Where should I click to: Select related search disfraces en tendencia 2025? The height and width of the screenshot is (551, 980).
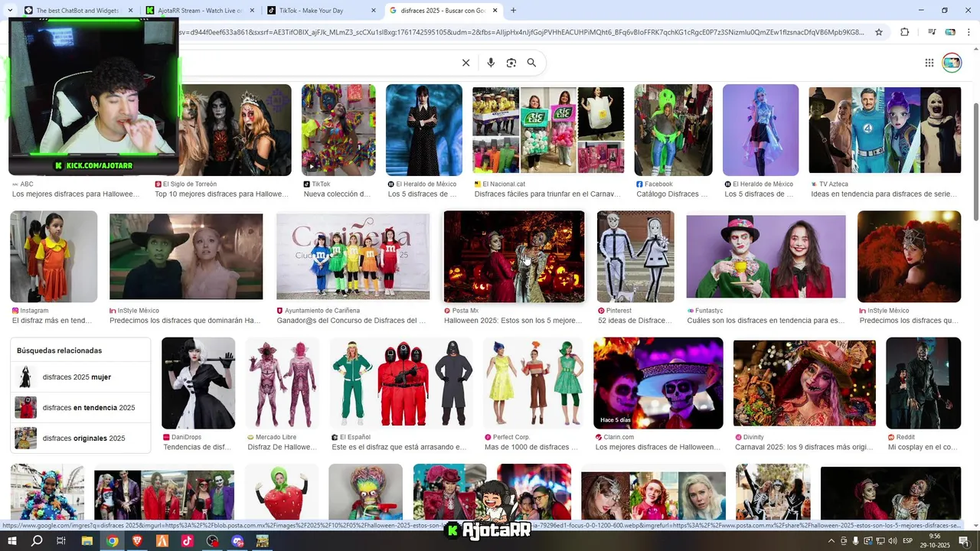click(80, 407)
